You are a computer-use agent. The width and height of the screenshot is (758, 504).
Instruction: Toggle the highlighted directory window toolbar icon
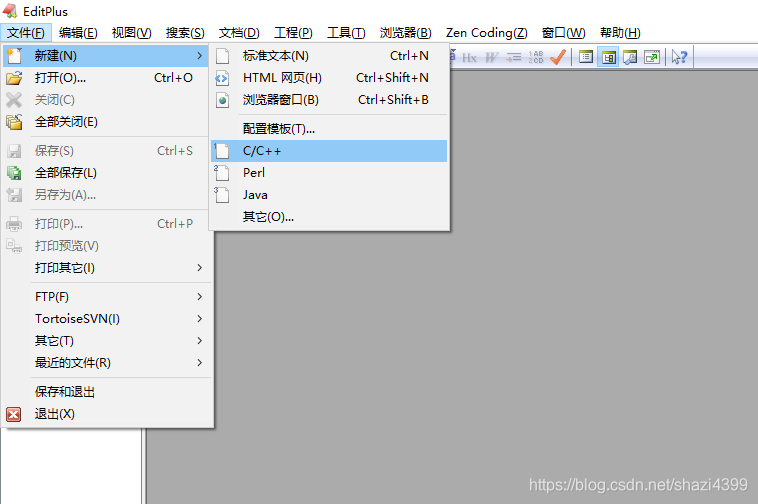[x=608, y=58]
